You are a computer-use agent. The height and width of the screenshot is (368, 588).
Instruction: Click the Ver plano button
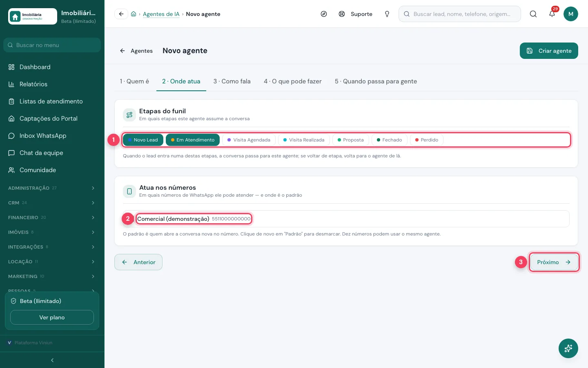point(52,317)
